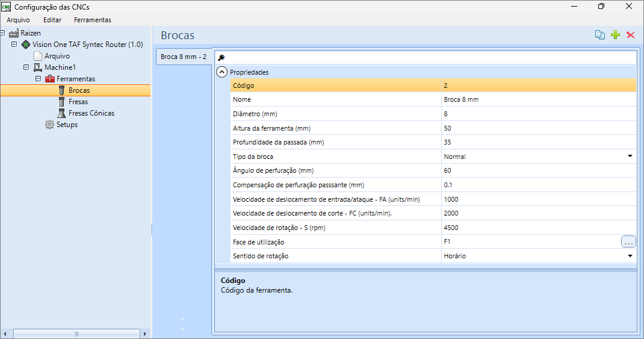The image size is (644, 339).
Task: Collapse the Machine1 tree node
Action: point(26,67)
